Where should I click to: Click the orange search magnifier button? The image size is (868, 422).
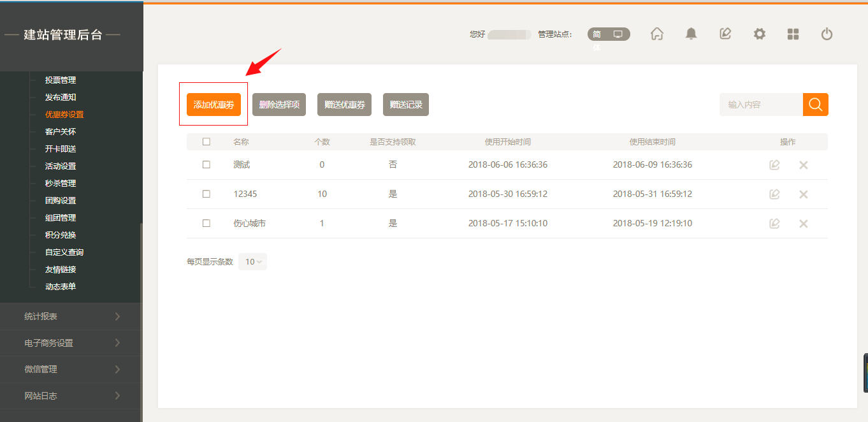(815, 105)
